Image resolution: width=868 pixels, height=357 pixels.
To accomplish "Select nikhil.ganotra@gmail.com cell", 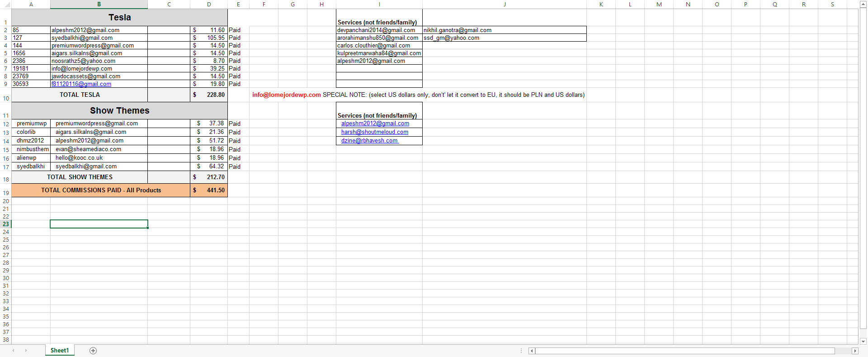I will pos(505,30).
